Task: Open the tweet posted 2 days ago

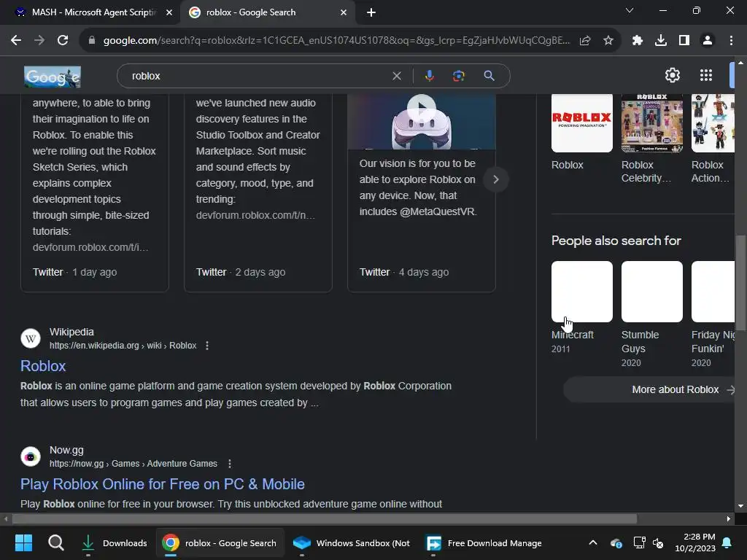Action: pos(258,192)
